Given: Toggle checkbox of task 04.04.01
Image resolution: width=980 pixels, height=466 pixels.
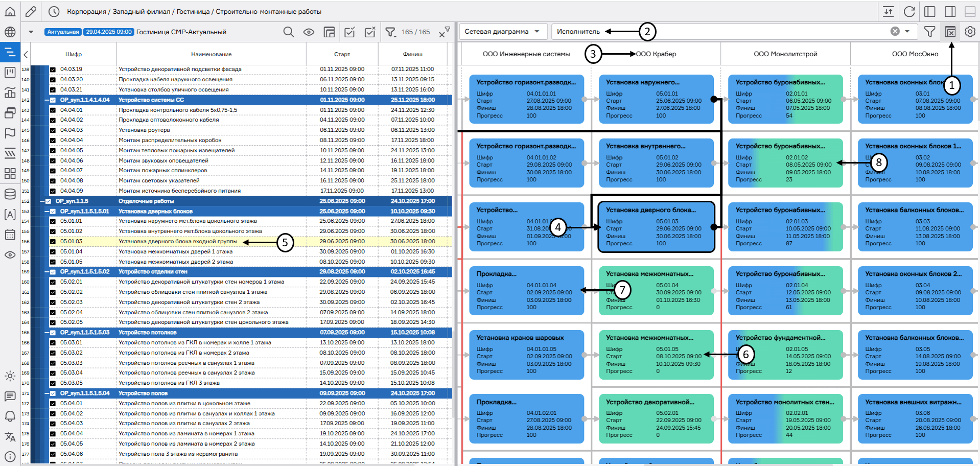Looking at the screenshot, I should [53, 110].
